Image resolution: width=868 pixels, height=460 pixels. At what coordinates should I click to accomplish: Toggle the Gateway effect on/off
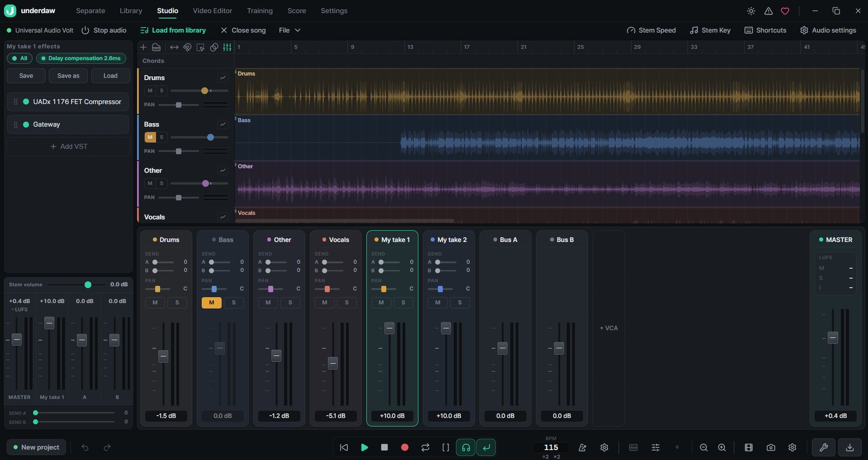pyautogui.click(x=26, y=124)
